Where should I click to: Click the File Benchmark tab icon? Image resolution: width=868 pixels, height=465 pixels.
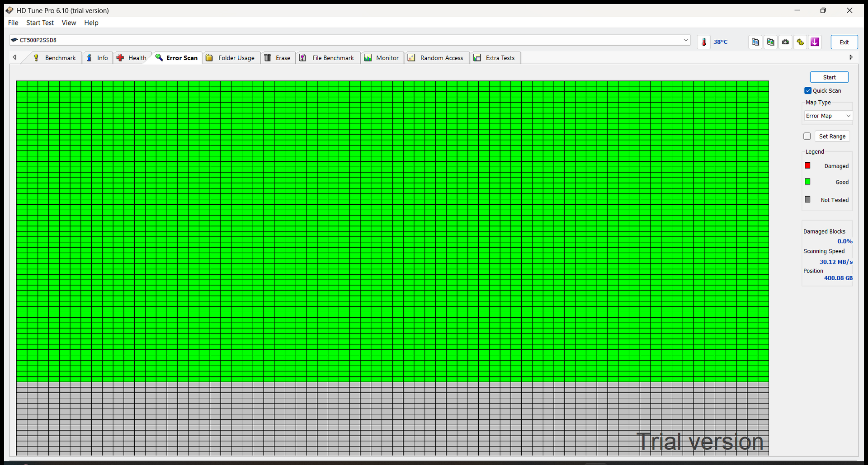click(303, 57)
